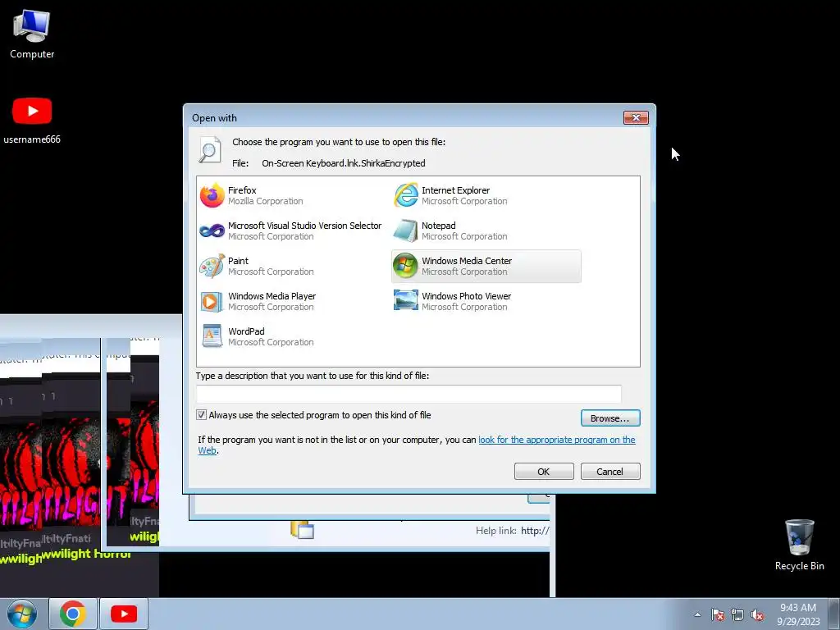Click the muted volume tray icon

pos(757,614)
